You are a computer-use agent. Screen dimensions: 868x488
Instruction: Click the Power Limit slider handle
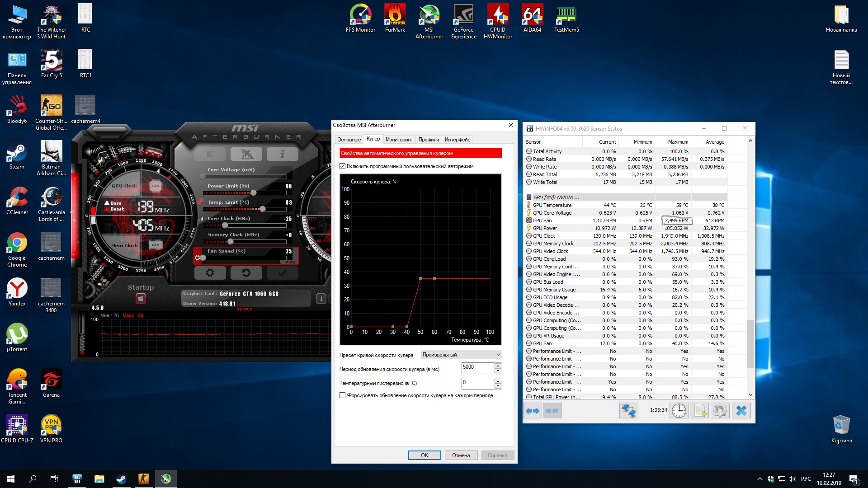[x=254, y=193]
